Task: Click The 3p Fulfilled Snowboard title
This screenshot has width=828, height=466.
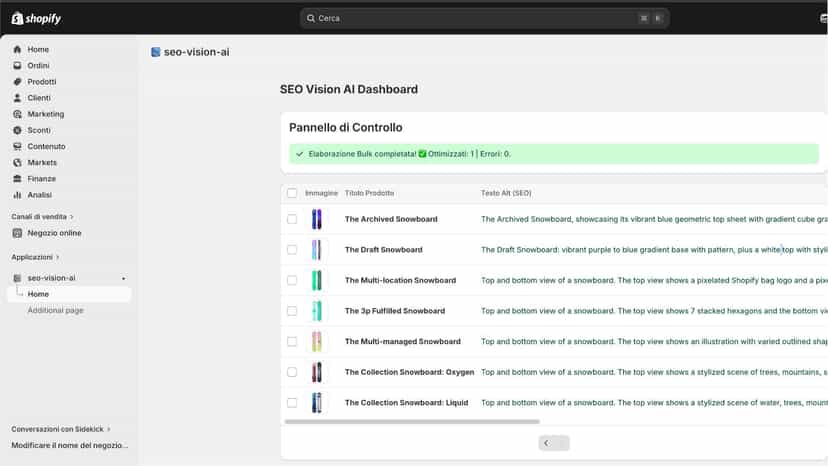Action: pyautogui.click(x=395, y=311)
